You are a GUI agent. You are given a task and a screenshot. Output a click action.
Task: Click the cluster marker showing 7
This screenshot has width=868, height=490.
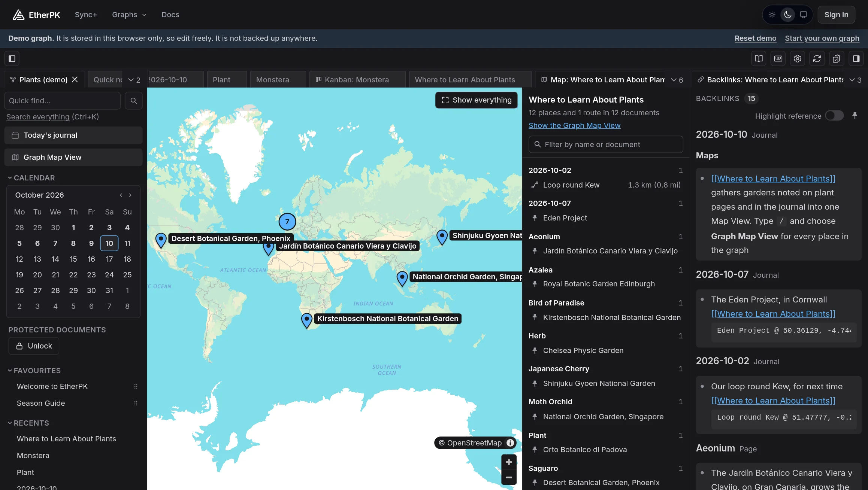pyautogui.click(x=287, y=222)
